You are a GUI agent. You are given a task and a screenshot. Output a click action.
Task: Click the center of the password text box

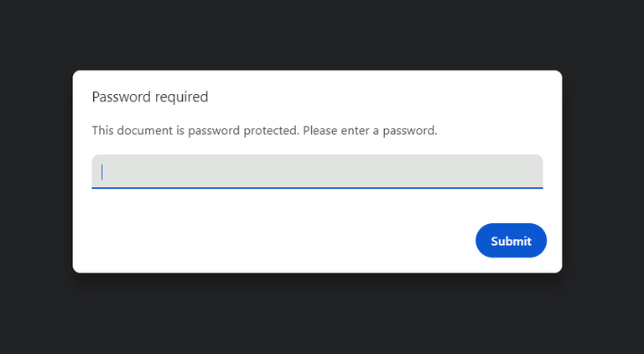coord(317,171)
